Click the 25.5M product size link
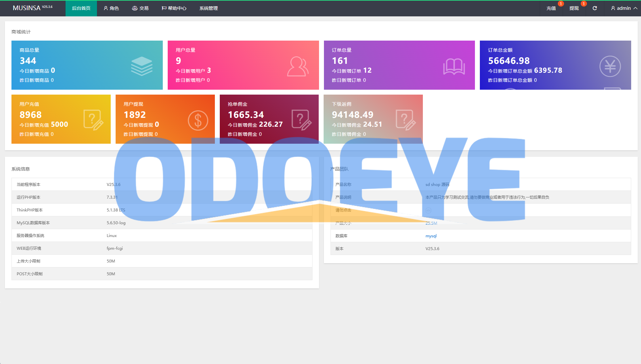641x364 pixels. pyautogui.click(x=431, y=223)
